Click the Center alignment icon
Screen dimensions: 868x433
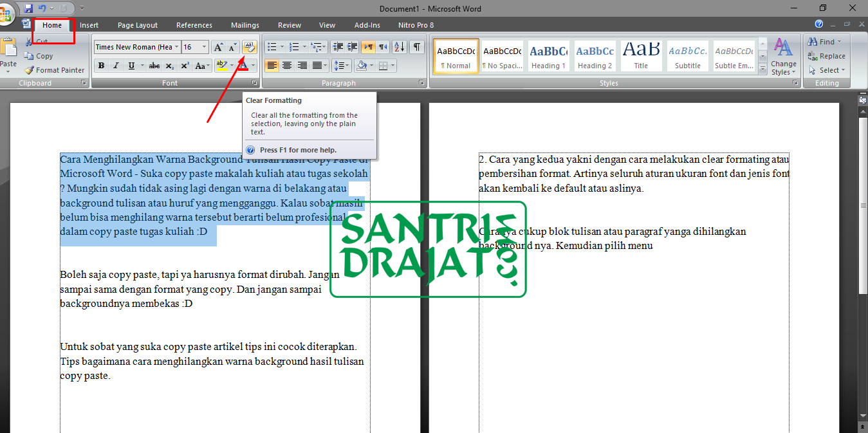pyautogui.click(x=287, y=66)
